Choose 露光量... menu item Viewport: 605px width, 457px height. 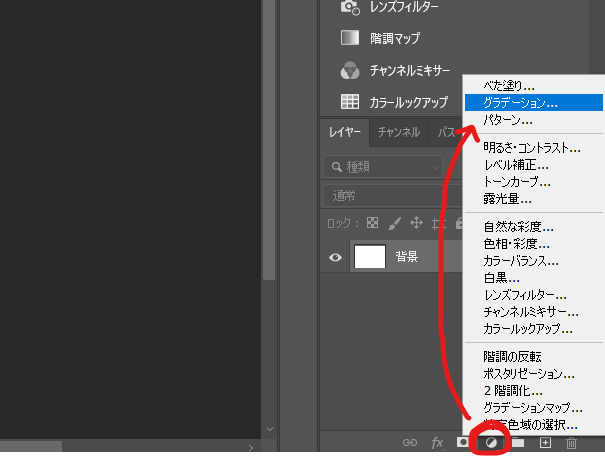pos(534,199)
